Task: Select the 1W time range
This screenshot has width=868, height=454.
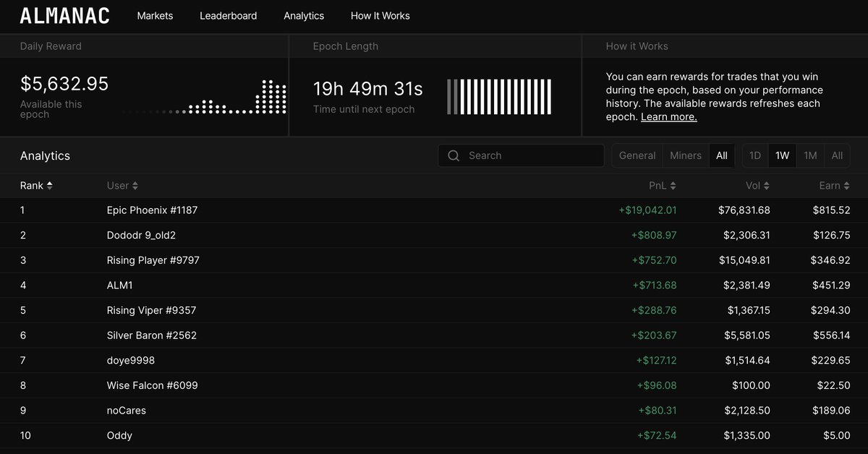Action: click(782, 155)
